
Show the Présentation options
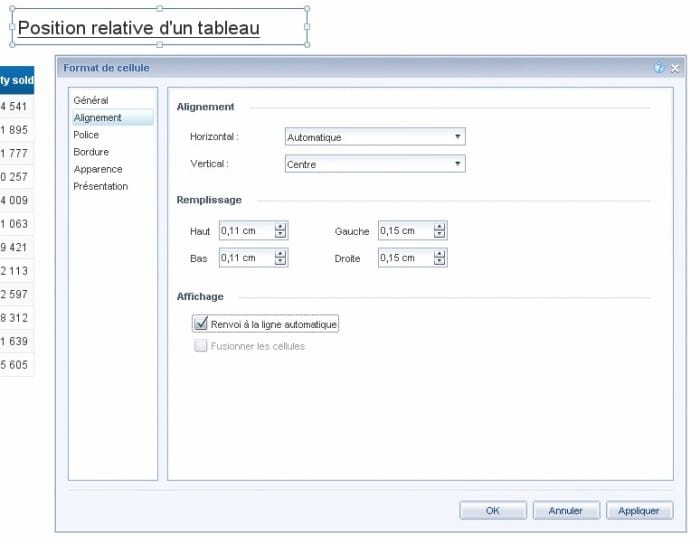101,186
